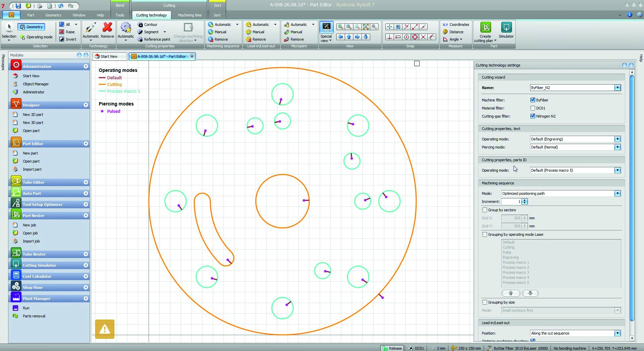
Task: Click the Undo icon in title bar
Action: pyautogui.click(x=60, y=6)
